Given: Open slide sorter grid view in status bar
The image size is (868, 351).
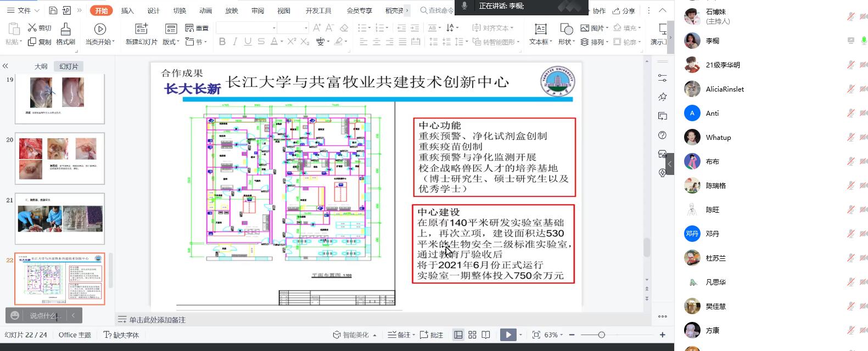Looking at the screenshot, I should (472, 335).
